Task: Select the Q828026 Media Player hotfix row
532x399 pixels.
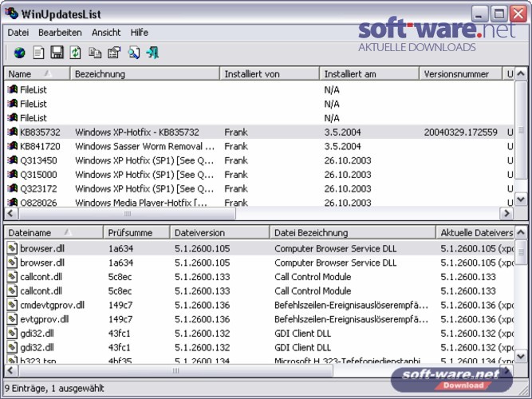Action: pyautogui.click(x=259, y=202)
